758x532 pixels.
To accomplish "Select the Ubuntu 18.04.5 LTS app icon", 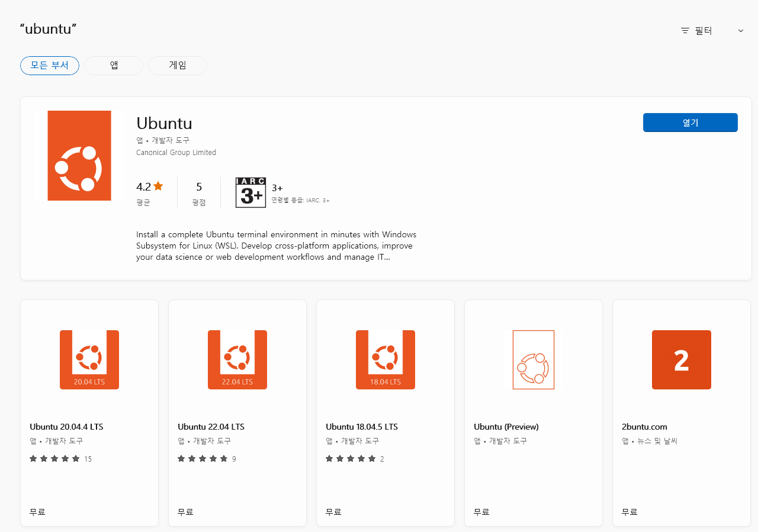I will click(x=385, y=359).
